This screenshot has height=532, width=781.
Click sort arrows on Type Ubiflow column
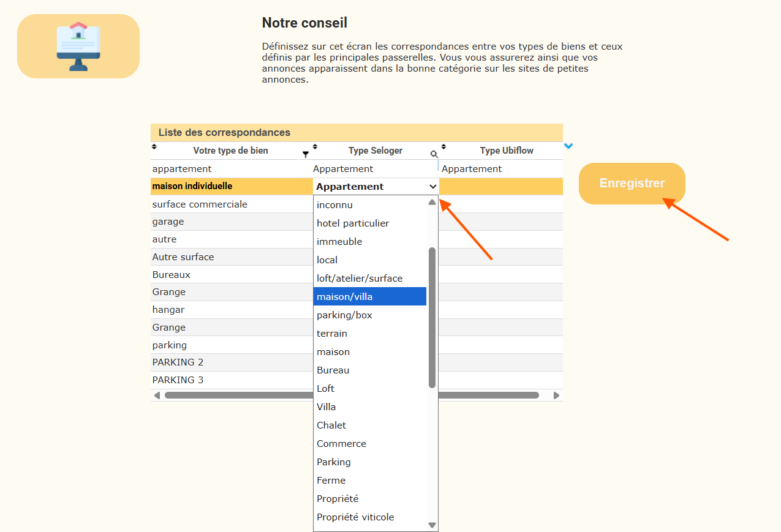[443, 147]
